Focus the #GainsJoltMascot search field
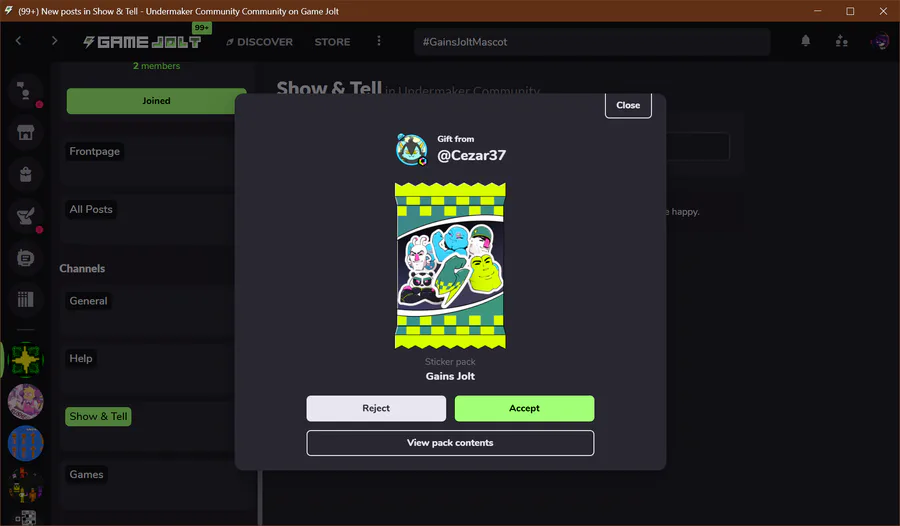Viewport: 900px width, 526px height. click(x=592, y=42)
